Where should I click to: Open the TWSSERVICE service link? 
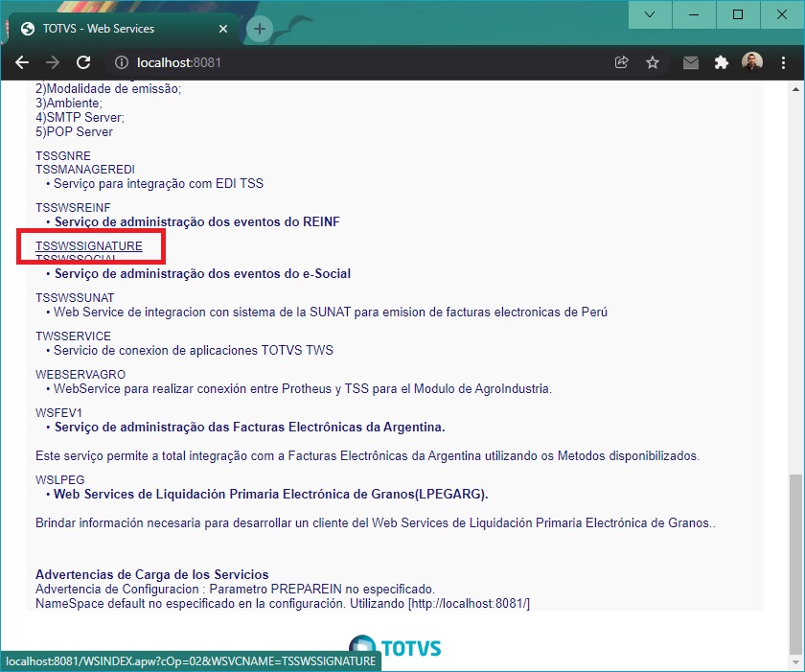[74, 336]
